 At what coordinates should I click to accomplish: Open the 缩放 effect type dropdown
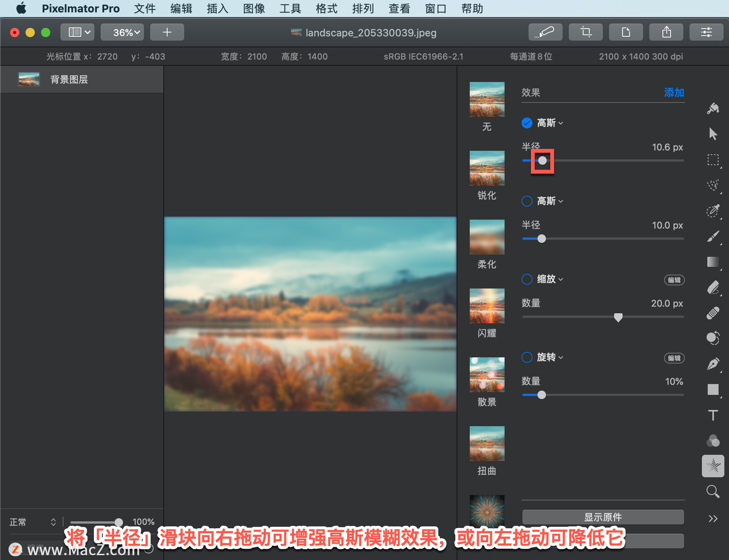click(x=550, y=279)
